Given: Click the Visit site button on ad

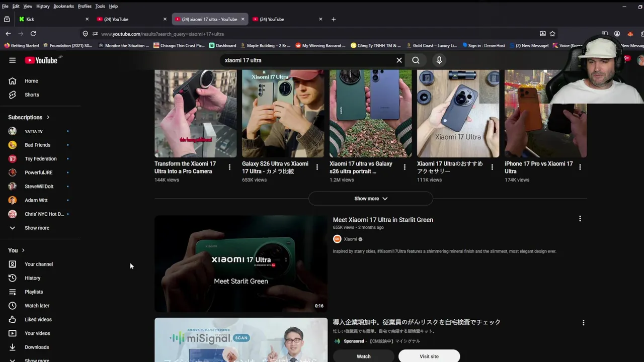Looking at the screenshot, I should coord(429,356).
